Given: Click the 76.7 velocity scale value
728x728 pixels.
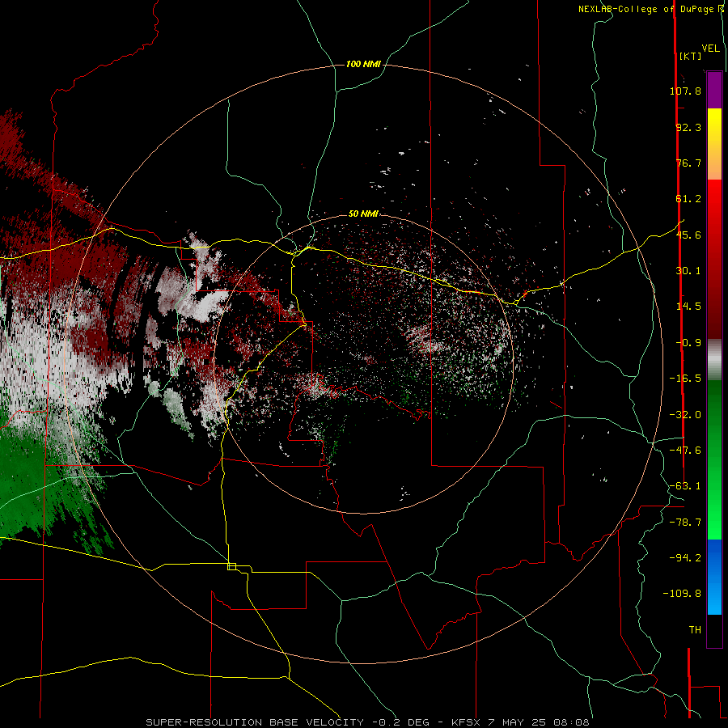Looking at the screenshot, I should 688,163.
